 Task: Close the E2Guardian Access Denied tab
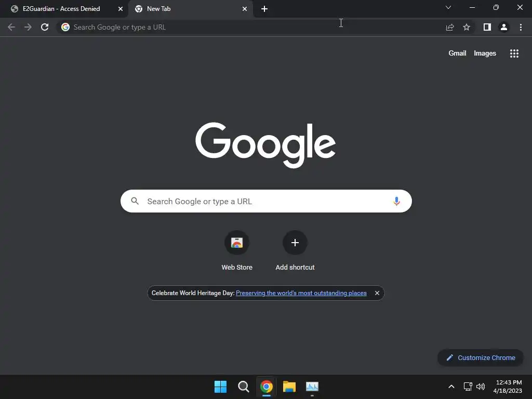(x=121, y=9)
